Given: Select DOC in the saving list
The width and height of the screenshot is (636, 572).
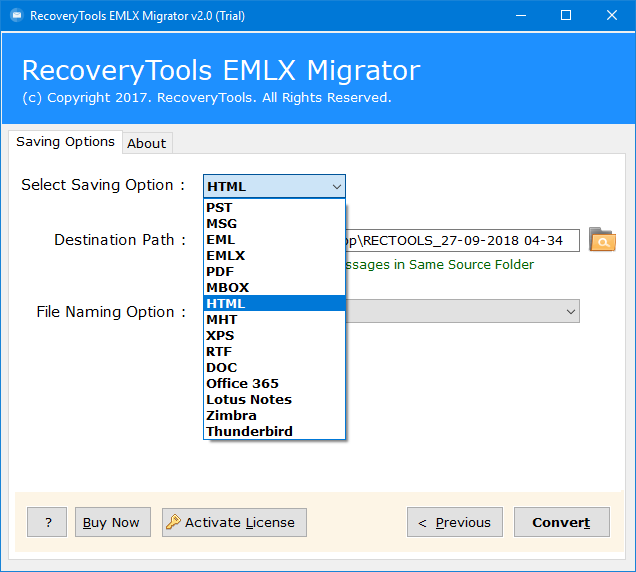Looking at the screenshot, I should coord(274,367).
